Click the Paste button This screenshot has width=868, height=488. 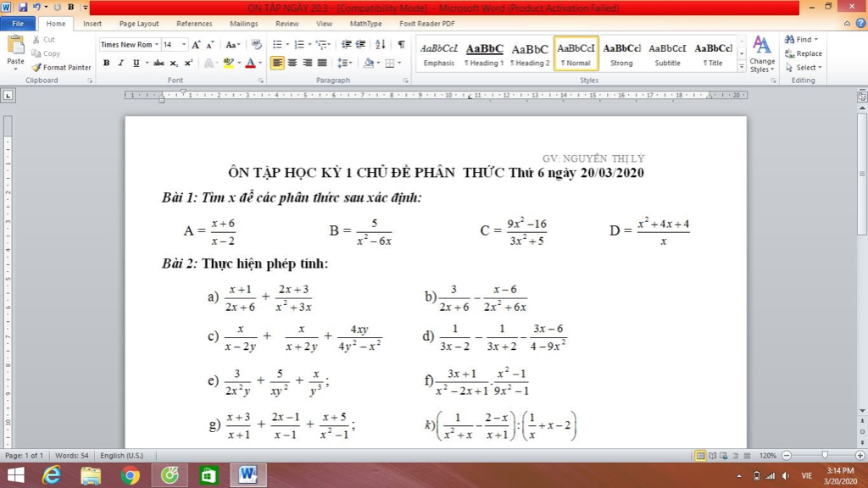pyautogui.click(x=15, y=52)
